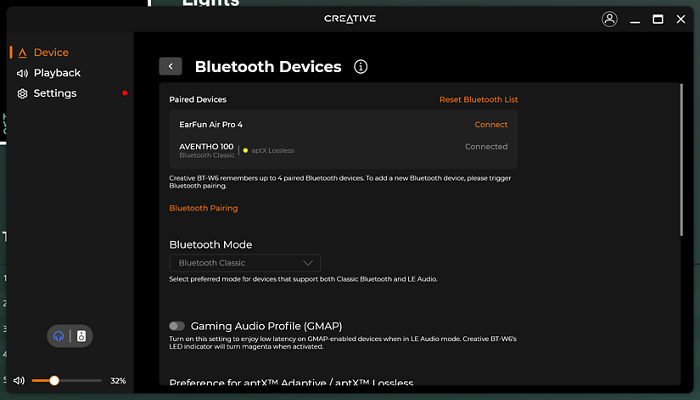
Task: Open the user account profile icon
Action: coord(609,19)
